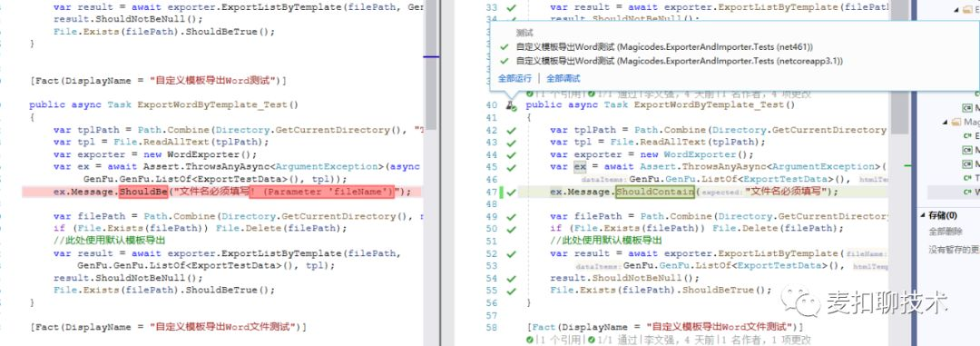This screenshot has width=980, height=346.
Task: Click the folder icon of the 'Mag' tree node
Action: (956, 122)
